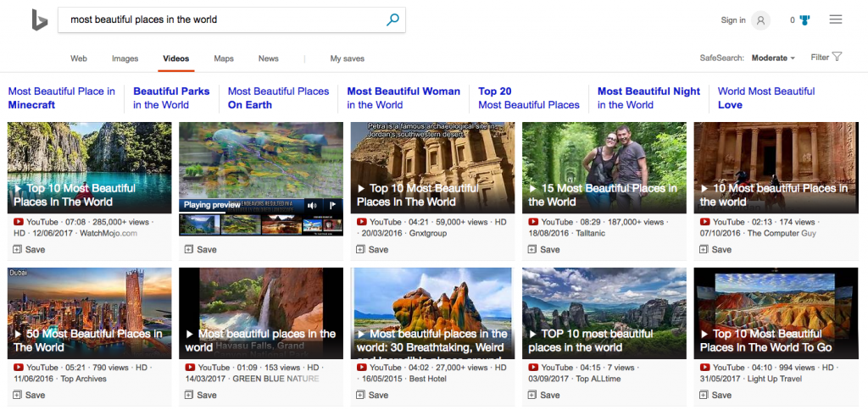The width and height of the screenshot is (868, 410).
Task: Save the Gnxtgroup Petra video
Action: 362,249
